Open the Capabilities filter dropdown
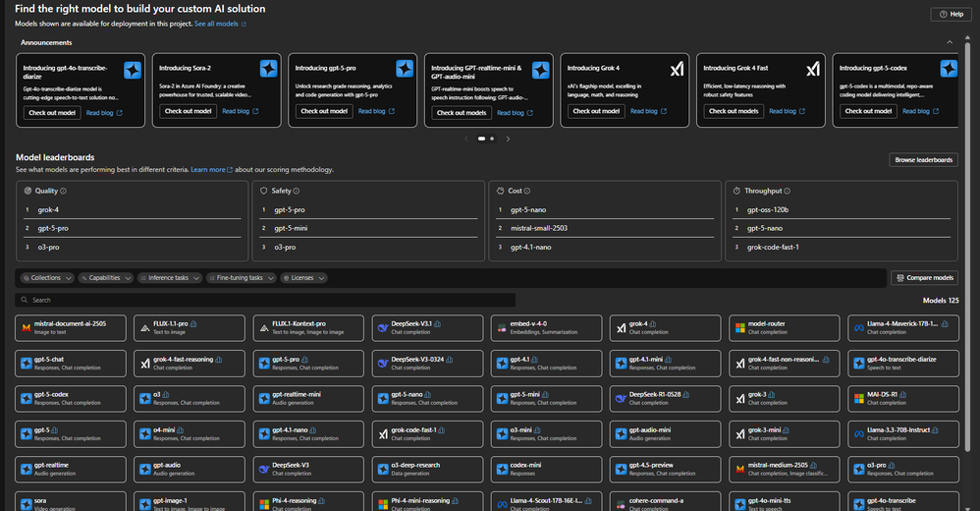The width and height of the screenshot is (980, 511). pyautogui.click(x=105, y=278)
